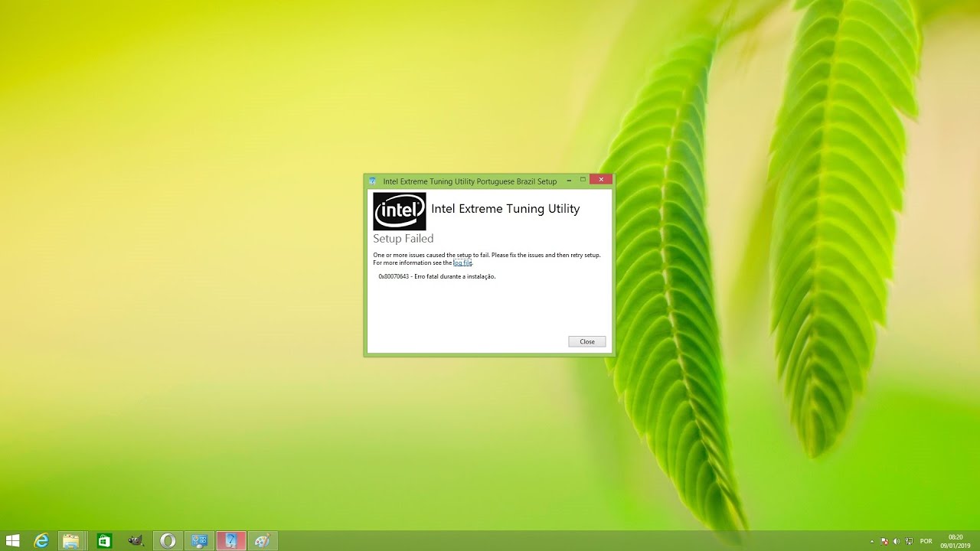Close setup window with the red X
This screenshot has height=551, width=980.
click(x=601, y=180)
